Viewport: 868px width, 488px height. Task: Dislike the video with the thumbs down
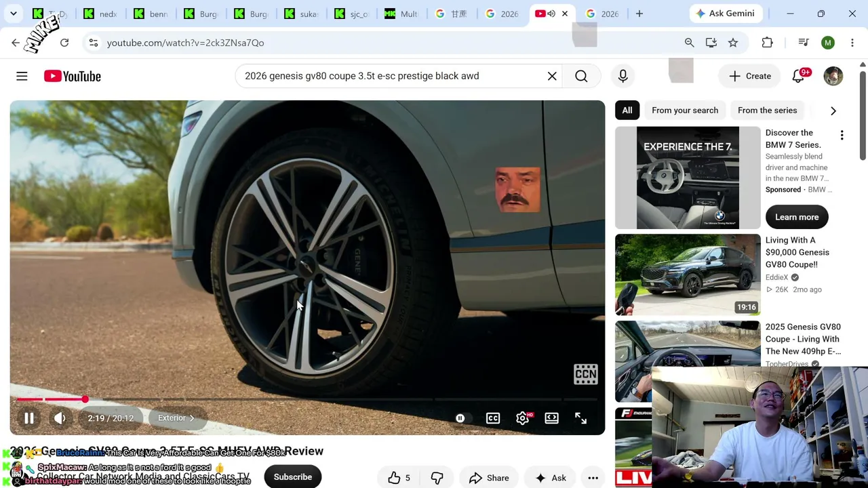(437, 478)
